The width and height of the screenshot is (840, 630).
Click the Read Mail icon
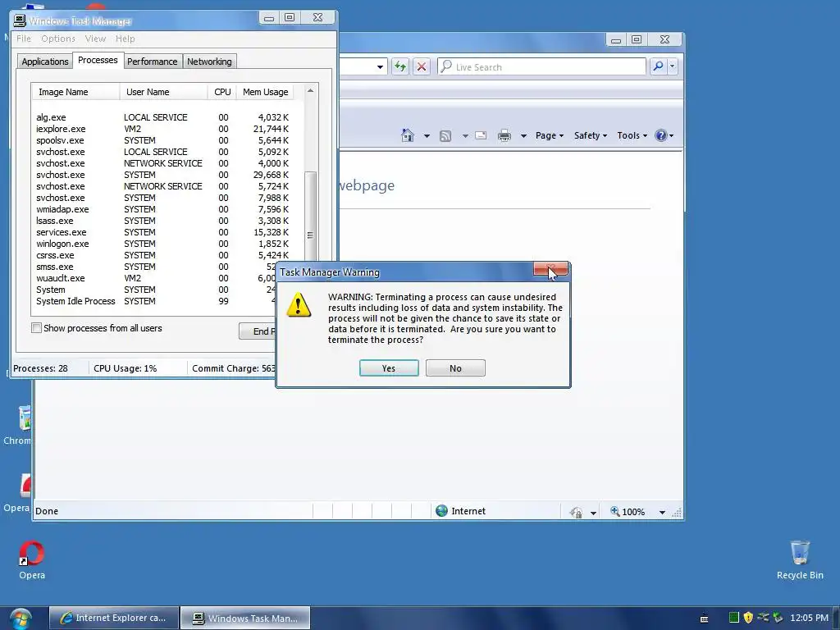pos(481,135)
